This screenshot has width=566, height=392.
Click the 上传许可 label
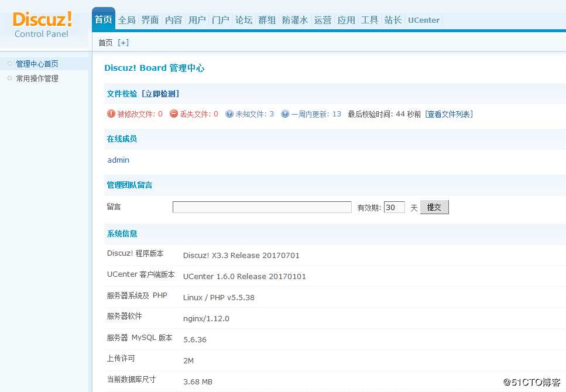click(121, 359)
